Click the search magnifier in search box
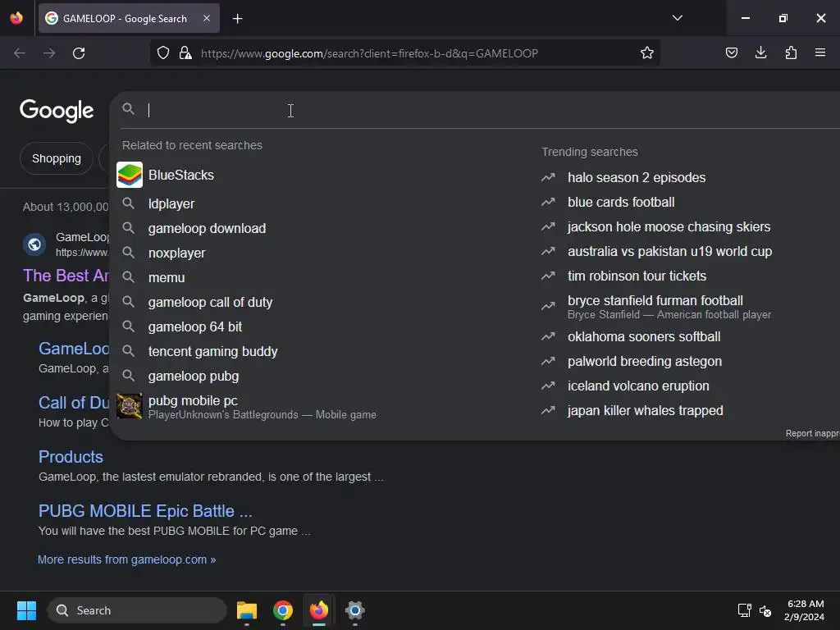 pyautogui.click(x=128, y=109)
